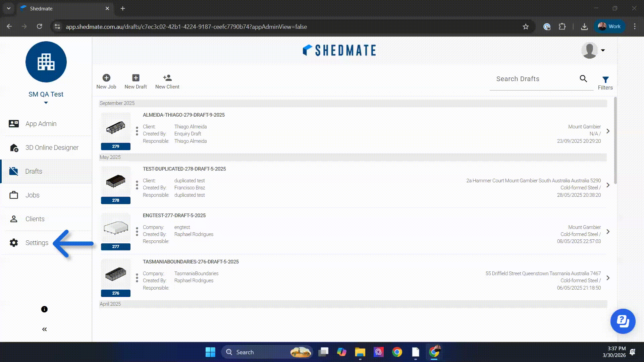Click the info icon in sidebar
This screenshot has width=644, height=362.
click(x=44, y=309)
